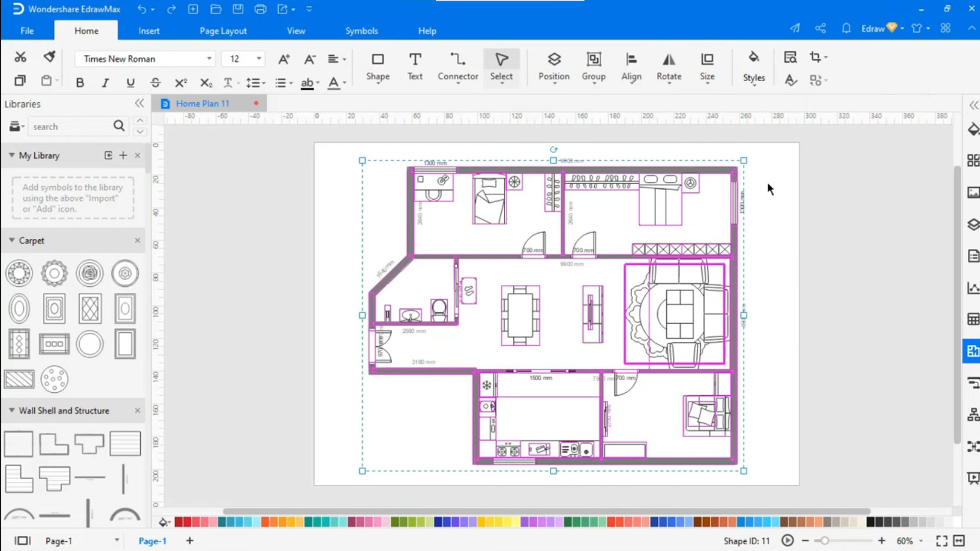Select the round dotted carpet symbol
Viewport: 980px width, 551px height.
[54, 379]
